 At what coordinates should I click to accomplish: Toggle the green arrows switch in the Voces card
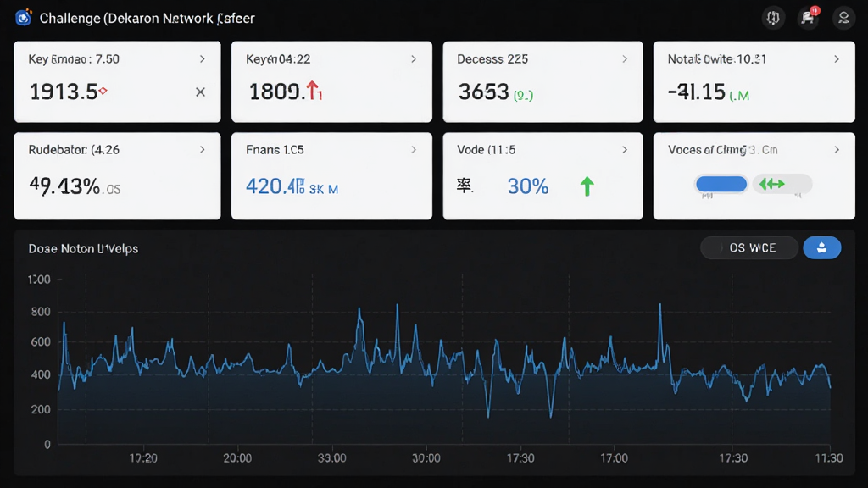tap(782, 184)
